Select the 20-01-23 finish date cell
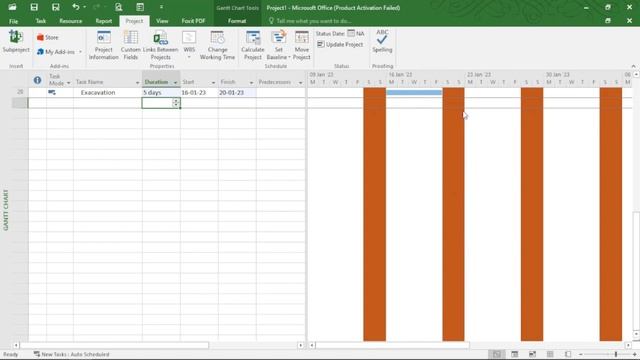Viewport: 640px width, 360px height. pos(237,93)
